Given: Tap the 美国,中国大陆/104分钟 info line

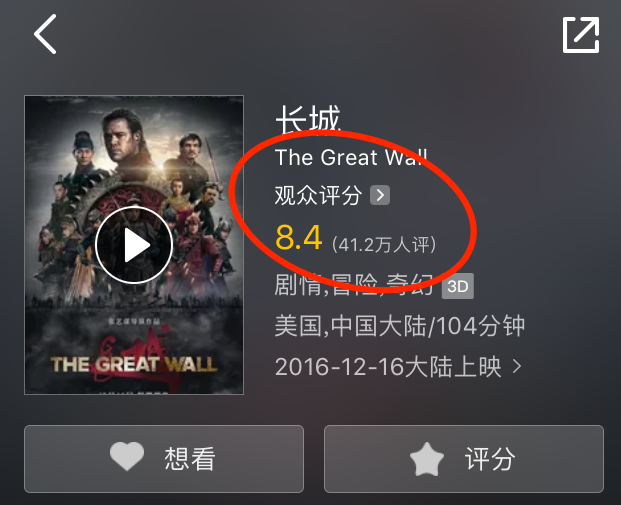Looking at the screenshot, I should coord(400,326).
